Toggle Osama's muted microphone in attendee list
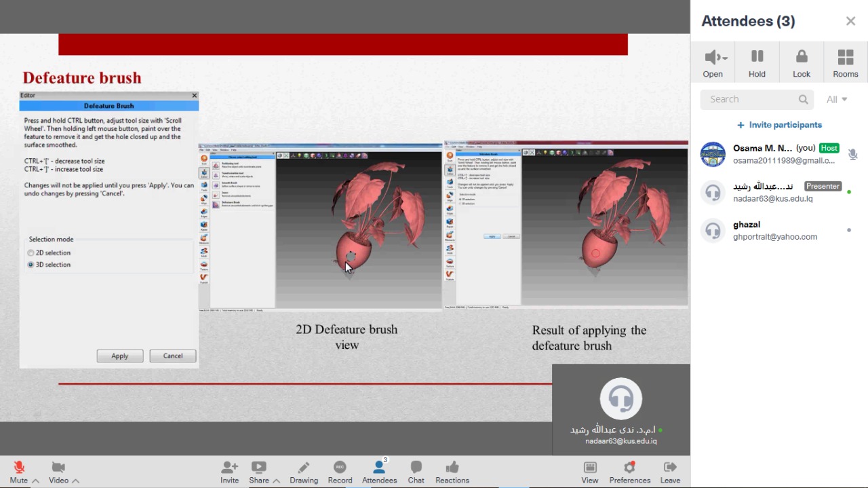Image resolution: width=868 pixels, height=488 pixels. (x=852, y=155)
